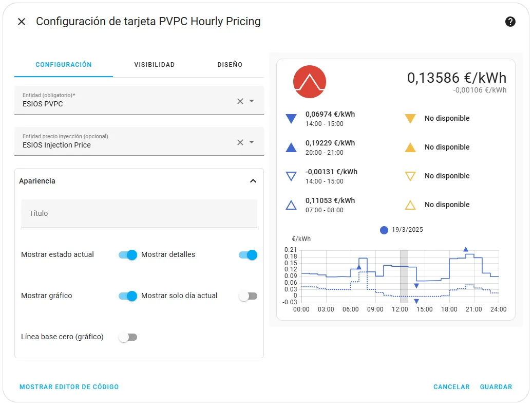Image resolution: width=532 pixels, height=405 pixels.
Task: Click the Guardar button
Action: coord(496,386)
